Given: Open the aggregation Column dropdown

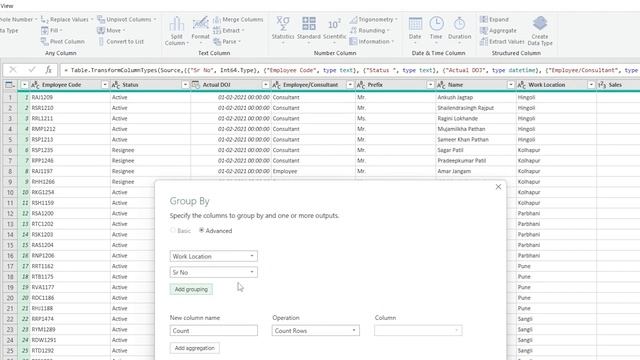Looking at the screenshot, I should 418,331.
